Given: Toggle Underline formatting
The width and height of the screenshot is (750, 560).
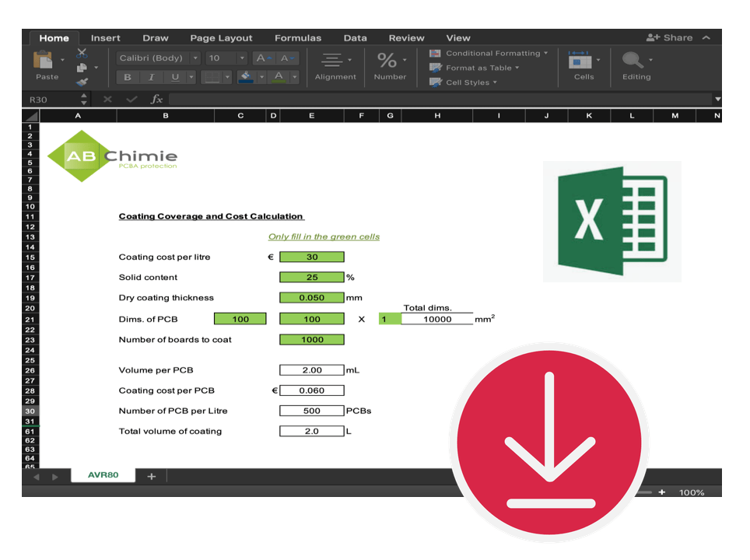Looking at the screenshot, I should 175,77.
